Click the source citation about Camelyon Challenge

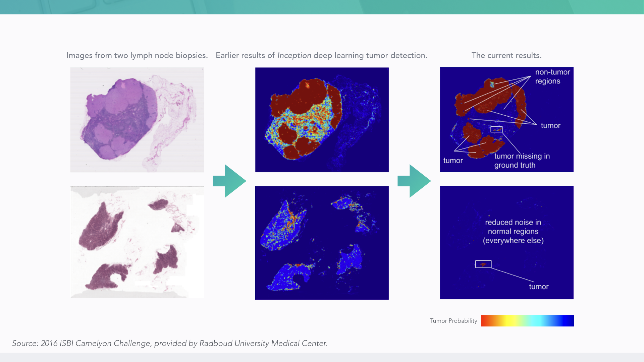[x=169, y=343]
